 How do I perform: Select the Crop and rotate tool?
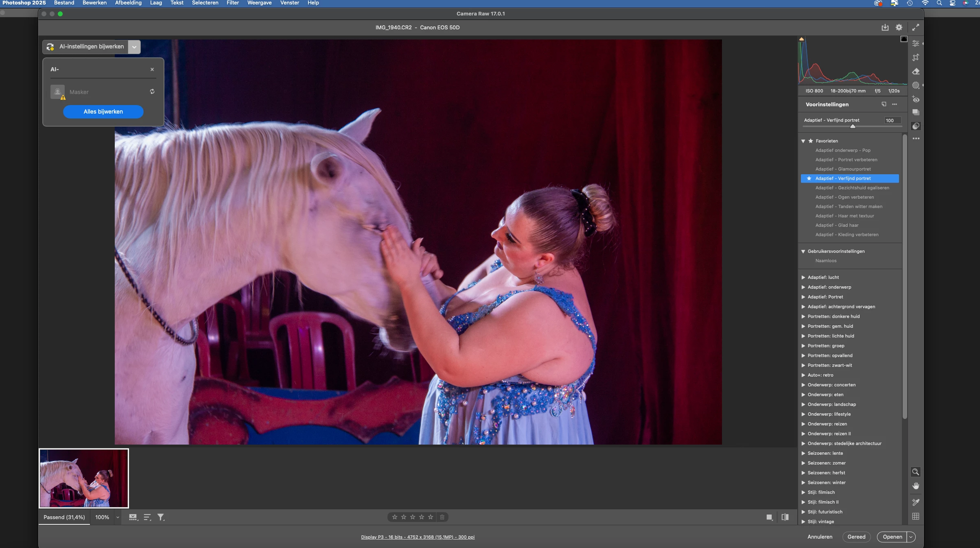click(916, 57)
